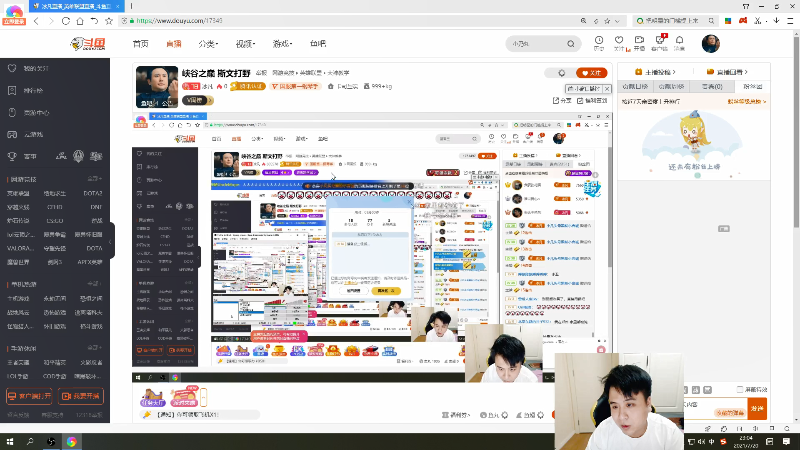800x450 pixels.
Task: Click the start broadcast camera icon
Action: click(639, 43)
